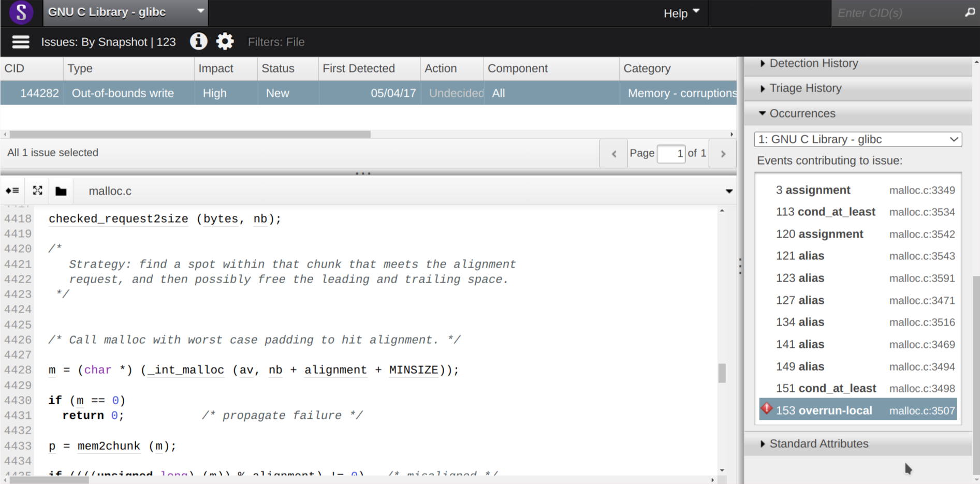Click right panel vertical scrollbar
This screenshot has width=980, height=484.
976,375
